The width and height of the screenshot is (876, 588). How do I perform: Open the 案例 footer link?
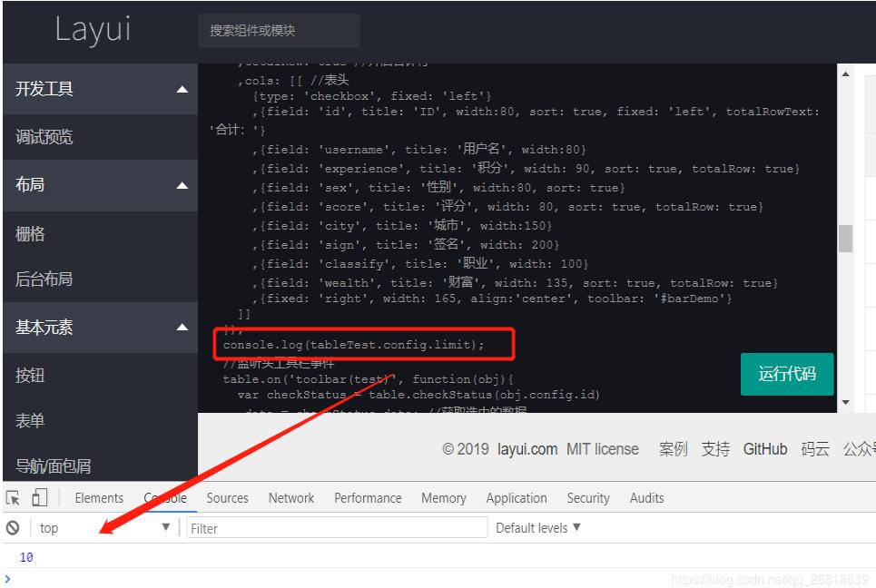tap(674, 449)
